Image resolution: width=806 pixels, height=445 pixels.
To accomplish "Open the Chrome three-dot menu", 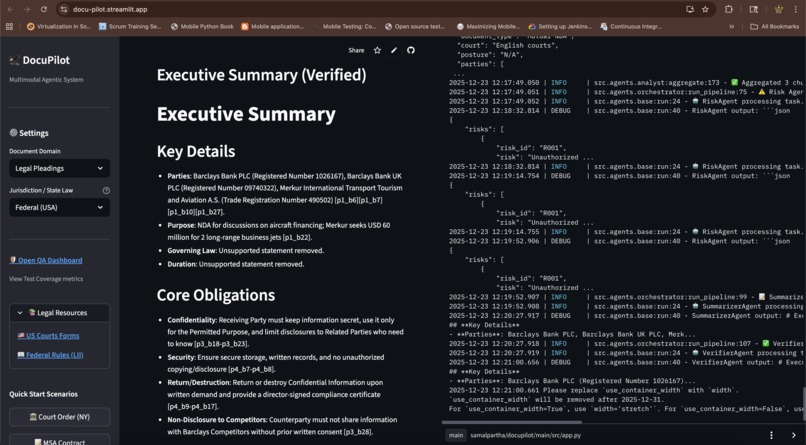I will (796, 9).
